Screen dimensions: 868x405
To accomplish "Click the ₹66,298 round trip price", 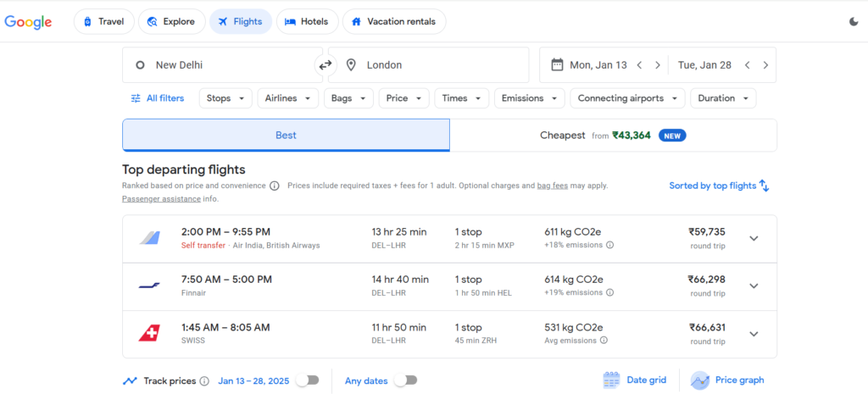I will (x=707, y=280).
